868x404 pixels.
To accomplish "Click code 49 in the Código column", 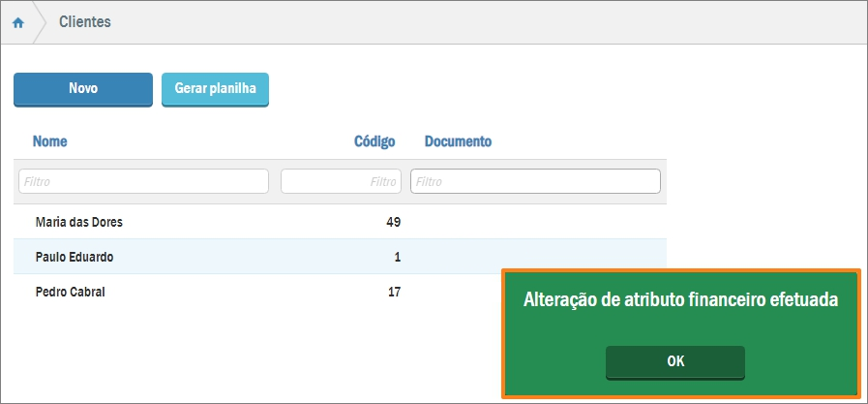I will [x=393, y=222].
